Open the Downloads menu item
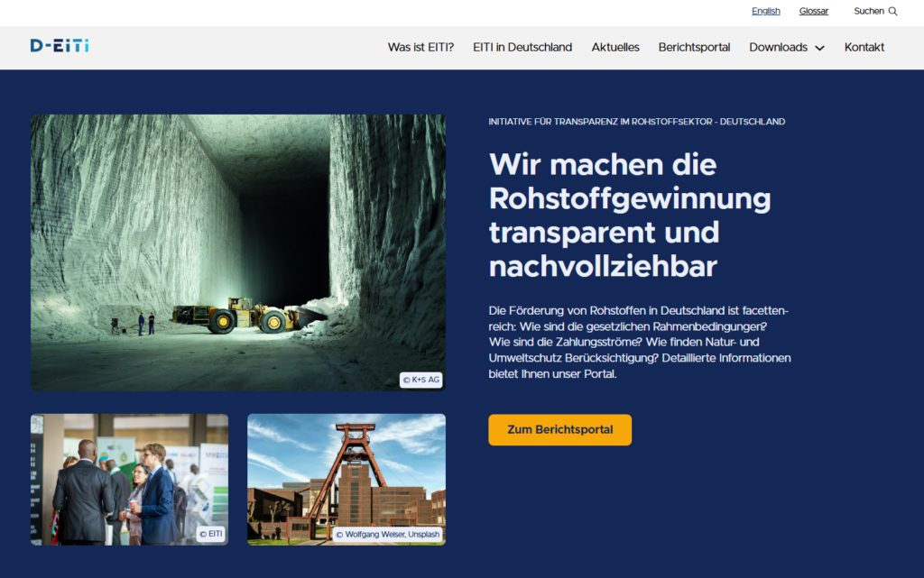Screen dimensions: 924x578 (778, 47)
